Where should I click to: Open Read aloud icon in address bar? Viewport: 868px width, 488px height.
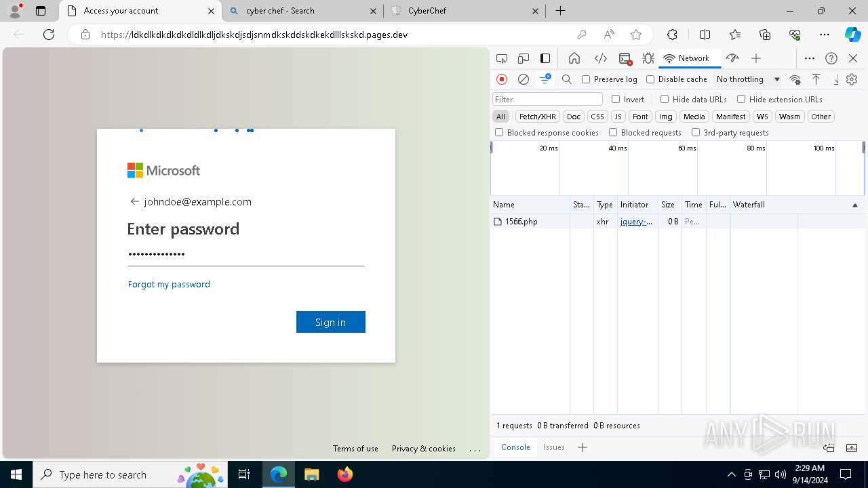[609, 35]
